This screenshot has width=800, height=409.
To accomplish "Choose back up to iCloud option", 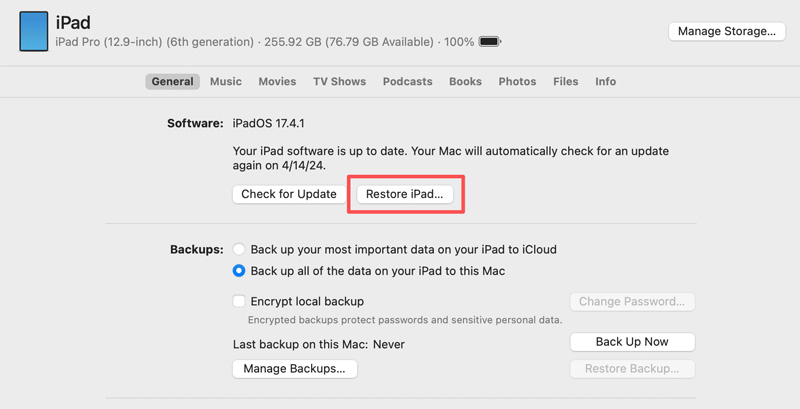I will 239,249.
